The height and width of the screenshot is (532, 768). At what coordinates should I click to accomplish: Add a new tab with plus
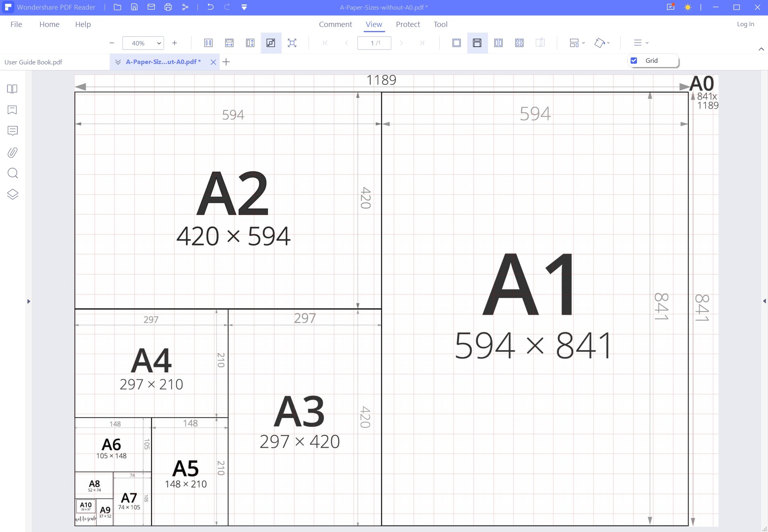(226, 62)
